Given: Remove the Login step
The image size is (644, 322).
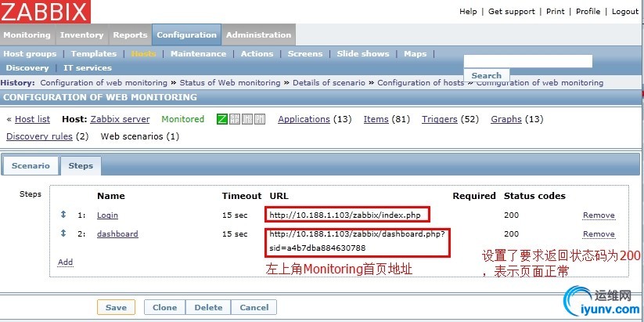Looking at the screenshot, I should click(599, 215).
